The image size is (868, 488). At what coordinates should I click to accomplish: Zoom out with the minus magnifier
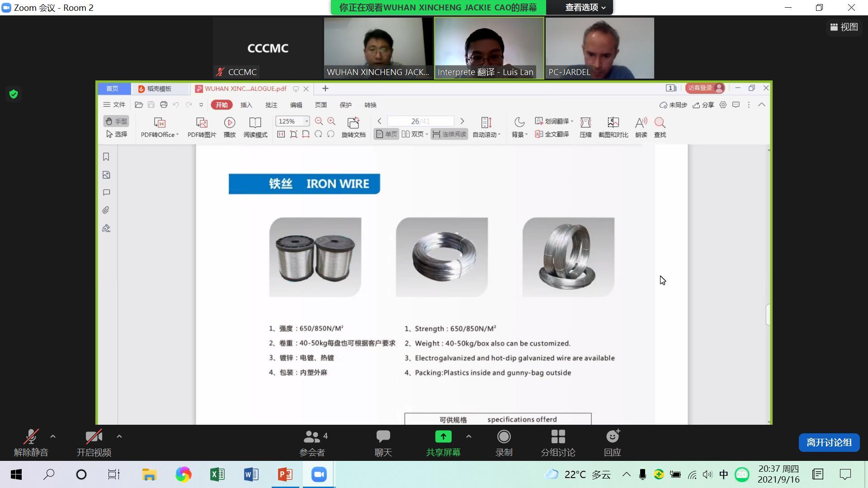click(x=319, y=121)
